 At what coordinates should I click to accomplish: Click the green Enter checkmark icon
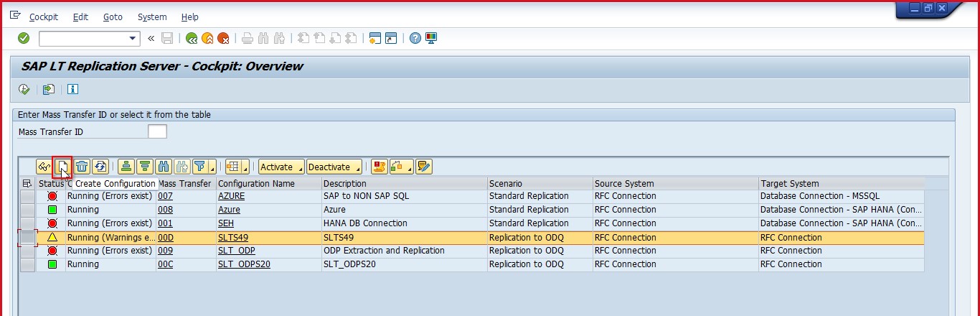click(x=24, y=38)
